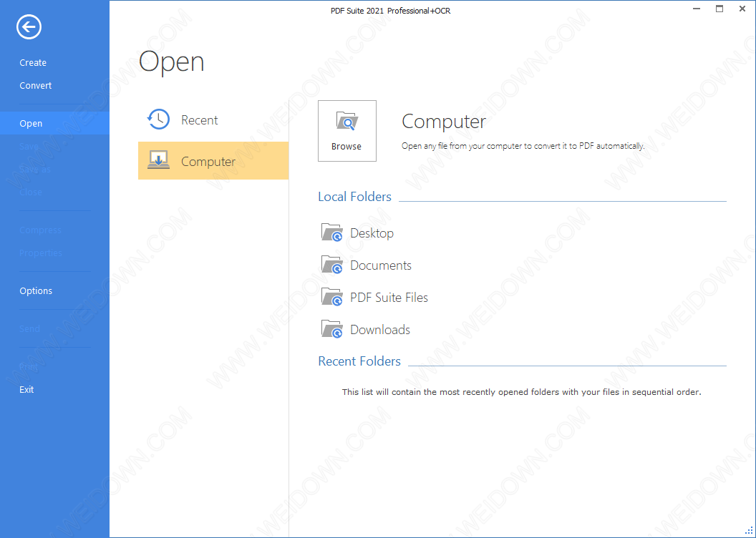
Task: Choose Exit in the sidebar
Action: [x=26, y=390]
